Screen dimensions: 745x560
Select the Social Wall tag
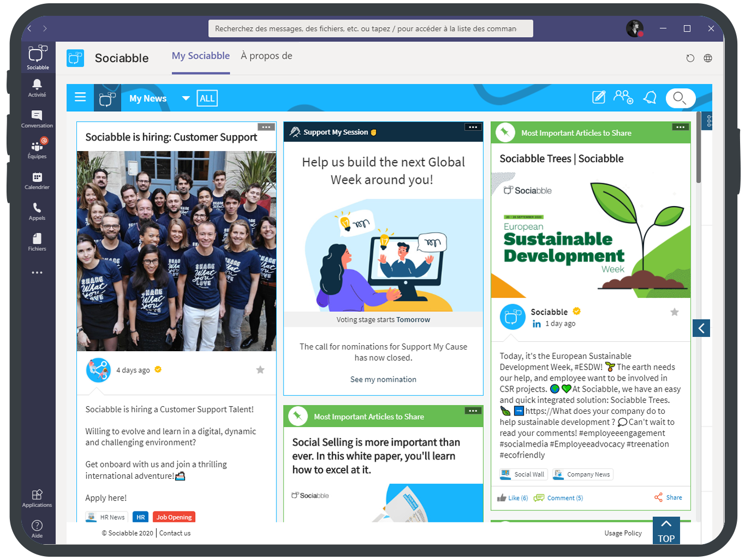point(524,474)
